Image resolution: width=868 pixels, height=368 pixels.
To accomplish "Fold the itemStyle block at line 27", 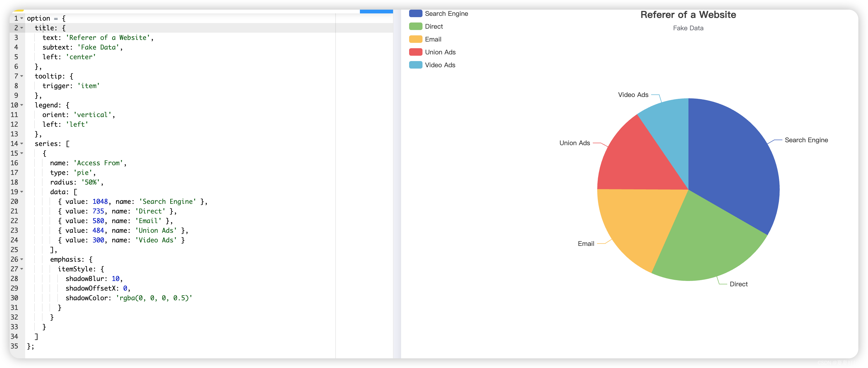I will coord(22,269).
